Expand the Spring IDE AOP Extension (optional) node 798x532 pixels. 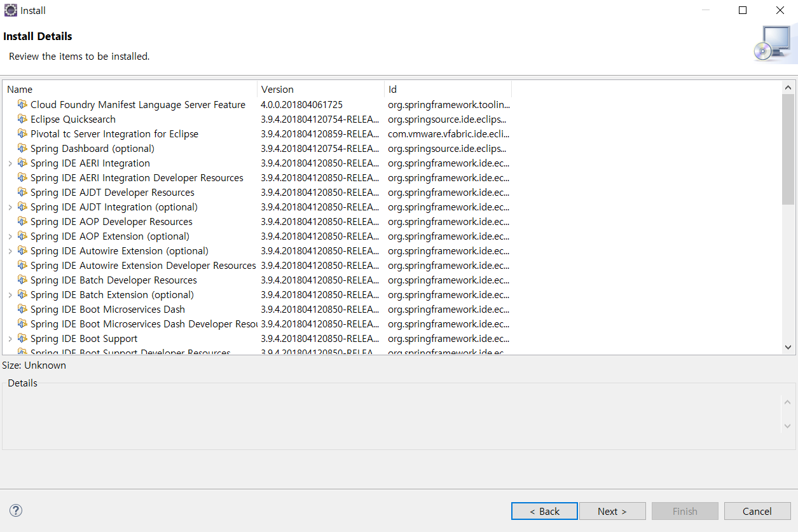click(x=10, y=236)
